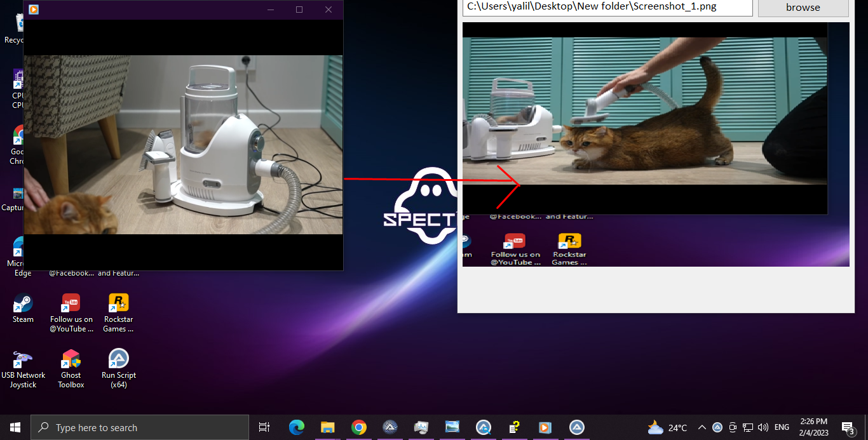The height and width of the screenshot is (440, 868).
Task: Switch to the orange media player taskbar icon
Action: 545,427
